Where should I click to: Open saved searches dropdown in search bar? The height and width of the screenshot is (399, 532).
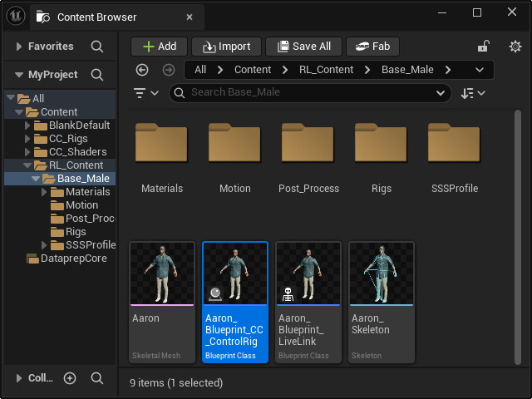(441, 93)
